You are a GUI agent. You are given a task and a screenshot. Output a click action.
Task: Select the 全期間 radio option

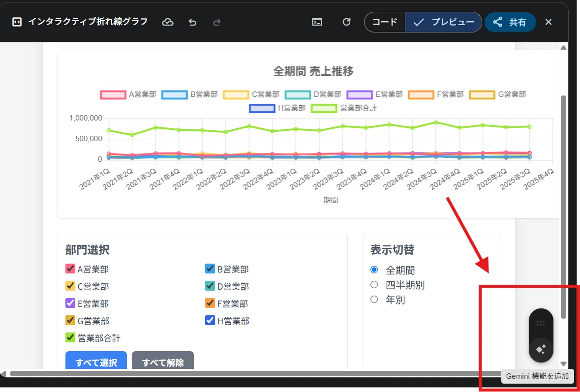tap(374, 270)
